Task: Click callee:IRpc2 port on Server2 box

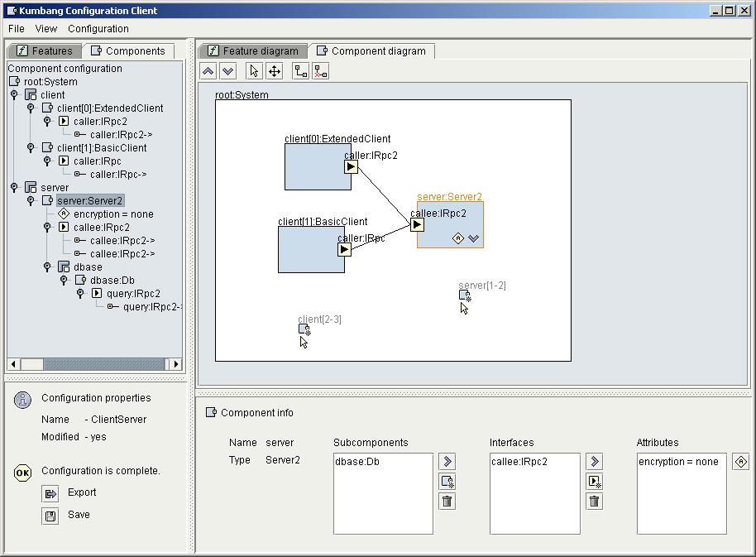Action: tap(417, 224)
